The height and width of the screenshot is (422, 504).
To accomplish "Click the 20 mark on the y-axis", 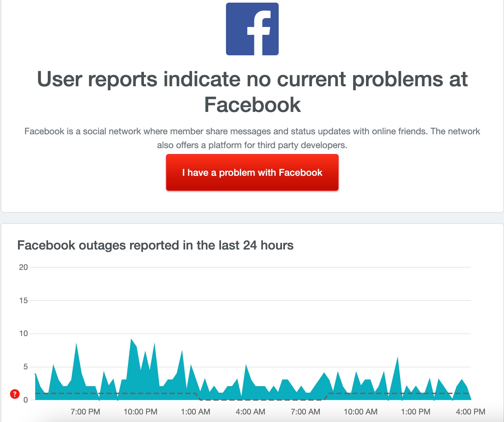I will (x=24, y=267).
